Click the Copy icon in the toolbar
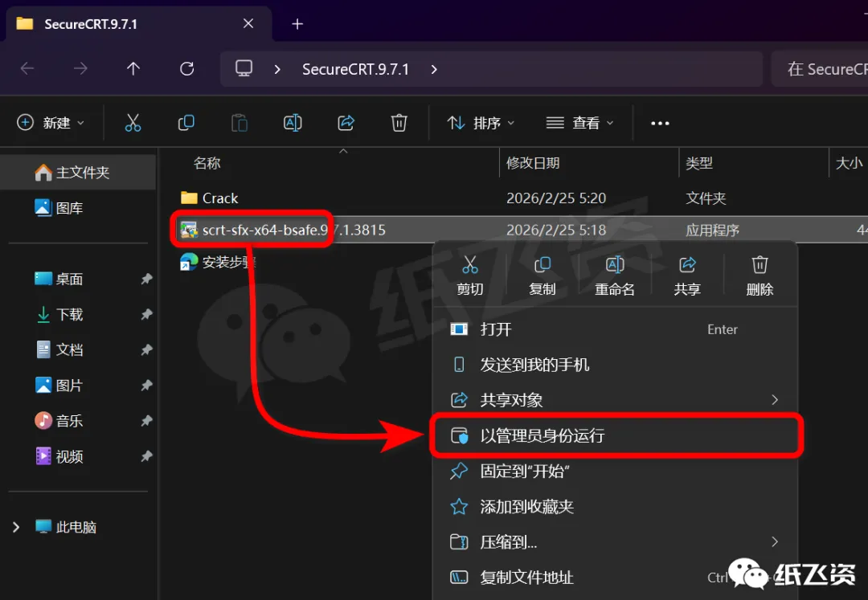This screenshot has height=600, width=868. pyautogui.click(x=186, y=123)
